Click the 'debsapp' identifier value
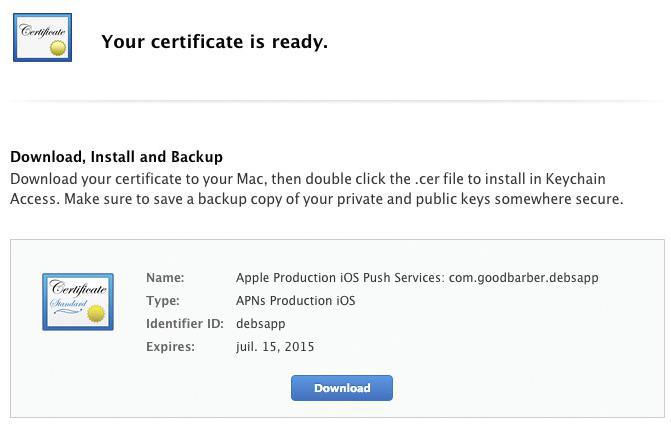The image size is (671, 433). point(260,324)
